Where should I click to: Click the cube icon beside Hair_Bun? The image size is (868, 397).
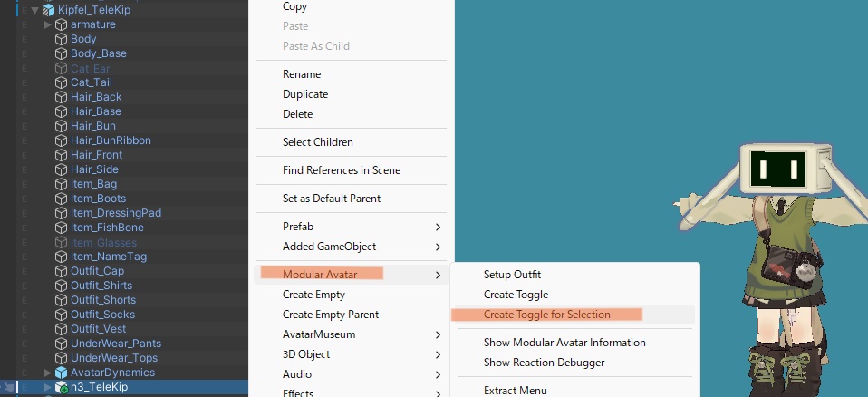click(x=62, y=126)
